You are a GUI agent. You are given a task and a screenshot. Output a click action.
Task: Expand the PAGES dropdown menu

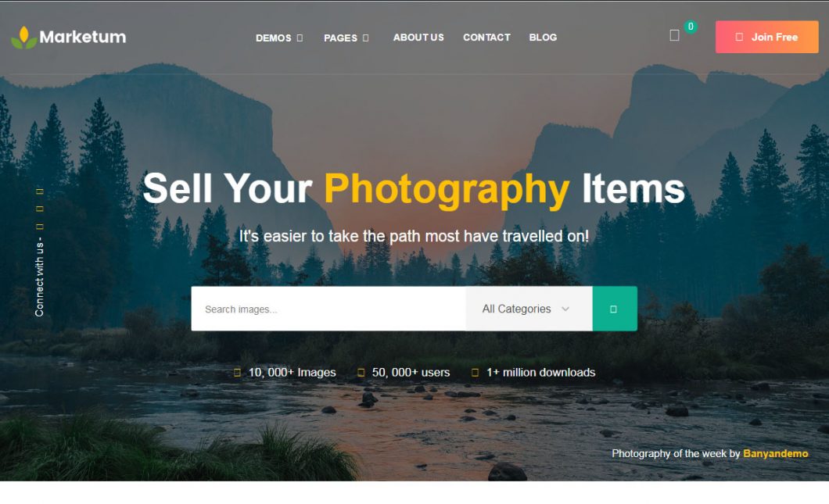346,38
